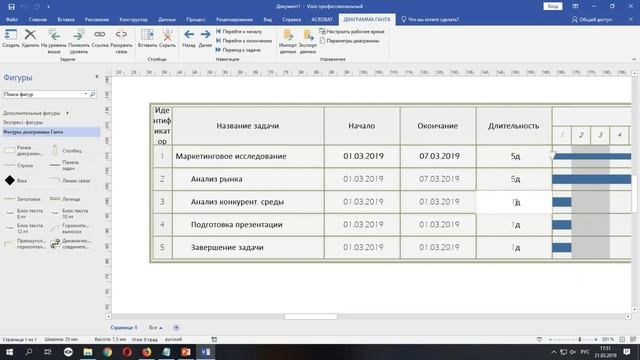
Task: Click the shape search magnifier icon
Action: tap(93, 94)
